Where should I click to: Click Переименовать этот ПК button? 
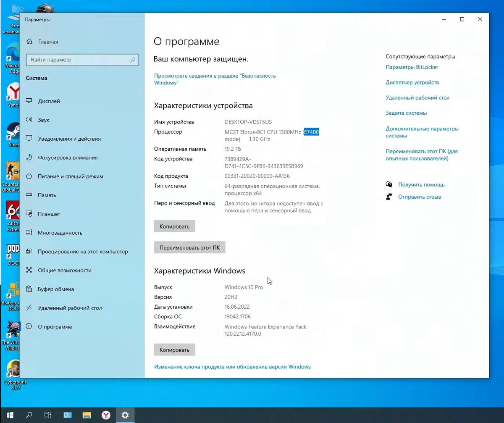coord(189,247)
